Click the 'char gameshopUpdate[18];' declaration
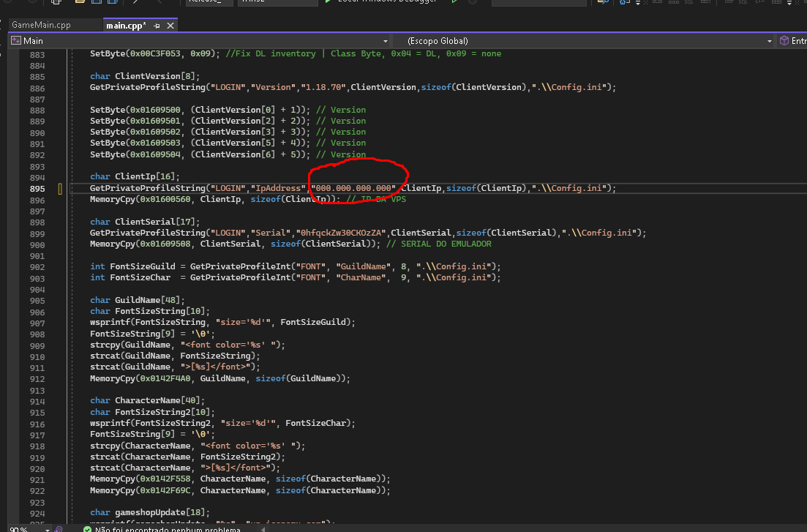Viewport: 807px width, 532px height. tap(150, 512)
